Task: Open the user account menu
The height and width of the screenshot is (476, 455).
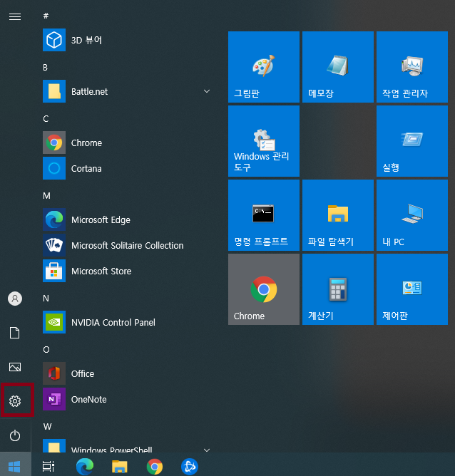Action: pos(15,299)
